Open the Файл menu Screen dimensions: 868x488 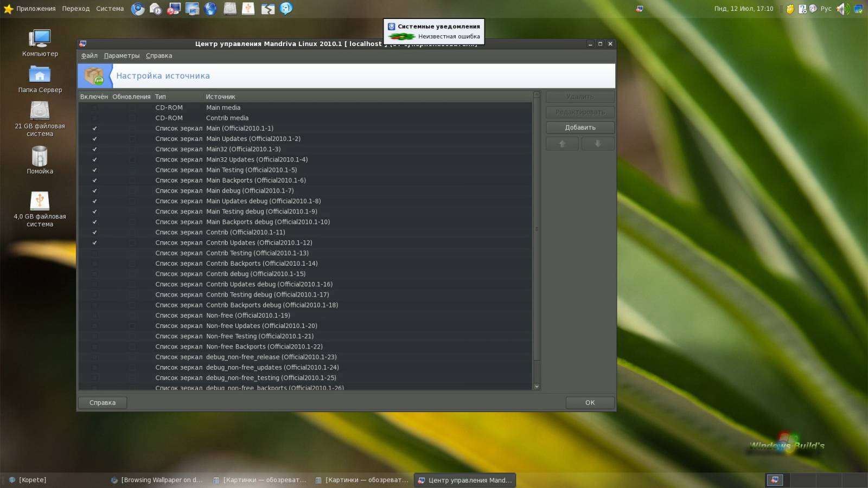coord(90,56)
